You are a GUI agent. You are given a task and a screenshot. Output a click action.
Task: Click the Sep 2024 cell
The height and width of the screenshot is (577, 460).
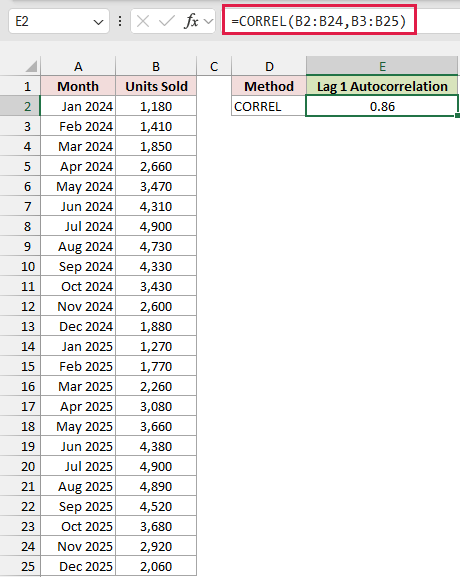(x=78, y=266)
